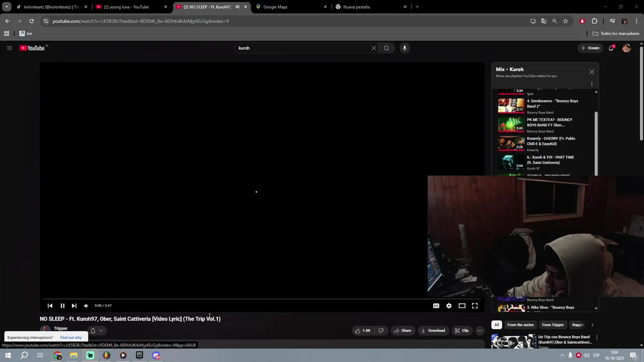Play 'PK ME TEXTEA? - BOUNCY BOYS BAND'

click(544, 125)
